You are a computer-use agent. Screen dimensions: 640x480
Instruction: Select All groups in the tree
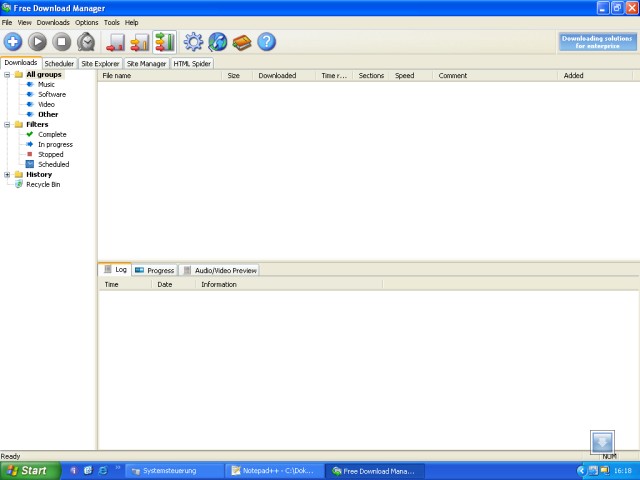click(44, 74)
